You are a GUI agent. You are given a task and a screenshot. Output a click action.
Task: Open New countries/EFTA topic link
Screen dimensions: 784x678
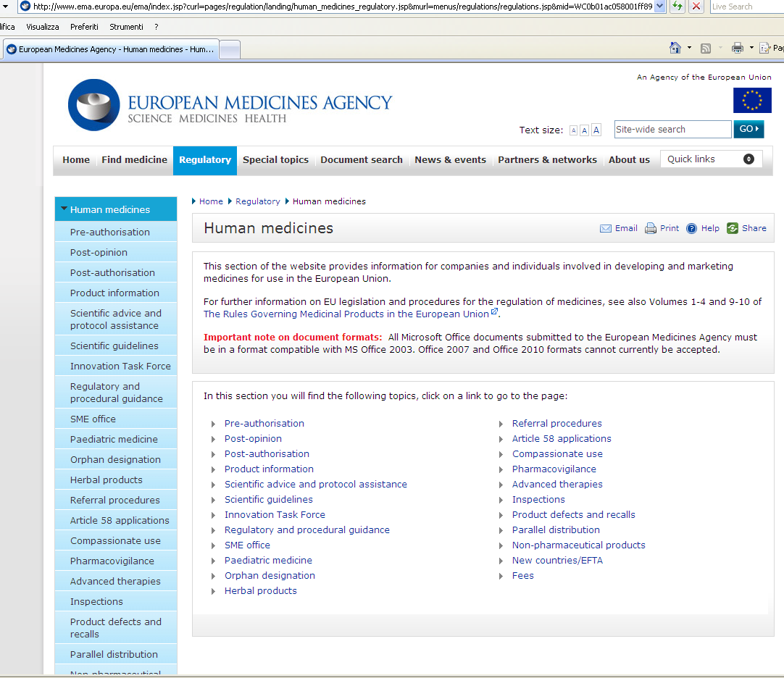coord(557,561)
